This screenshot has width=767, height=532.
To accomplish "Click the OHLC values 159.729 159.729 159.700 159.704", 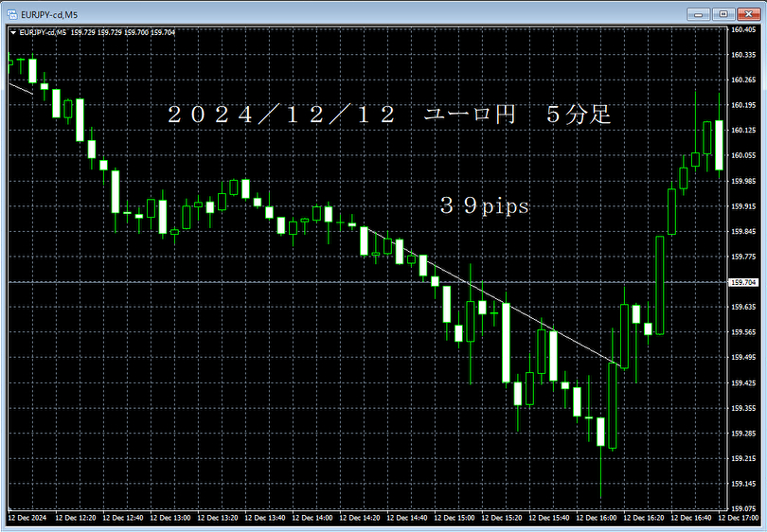I will point(123,33).
